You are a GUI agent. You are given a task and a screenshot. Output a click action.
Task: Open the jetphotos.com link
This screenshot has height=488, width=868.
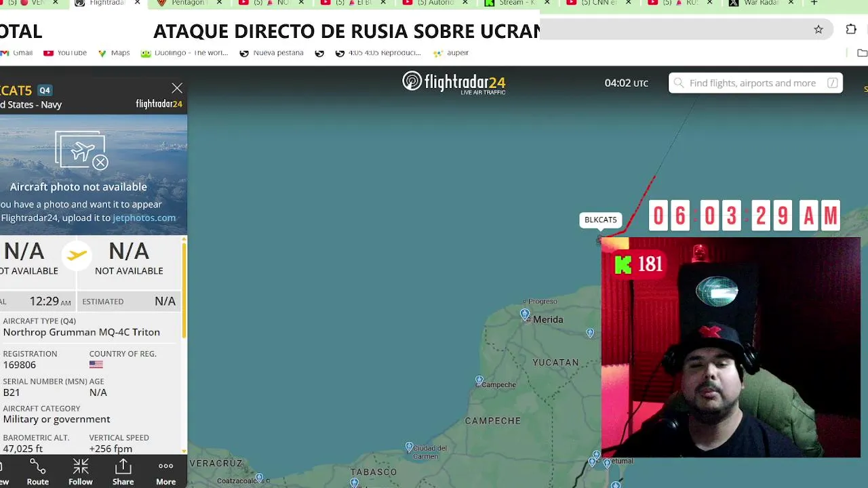point(144,218)
